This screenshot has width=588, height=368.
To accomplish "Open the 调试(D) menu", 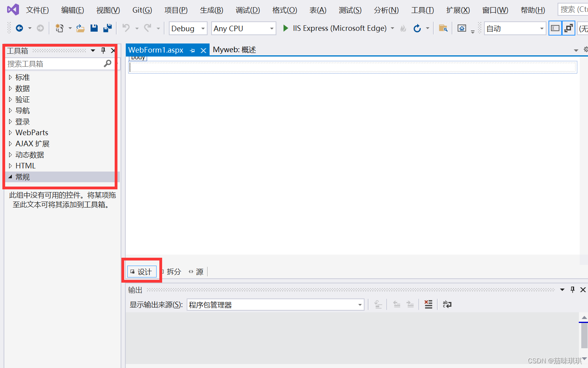I will pos(248,10).
